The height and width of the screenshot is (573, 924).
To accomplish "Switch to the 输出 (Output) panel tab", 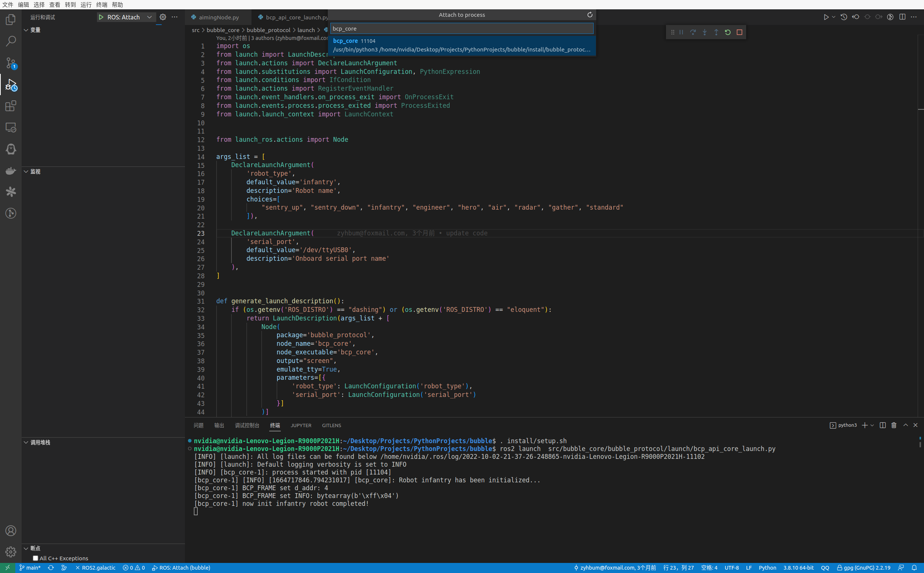I will (219, 425).
